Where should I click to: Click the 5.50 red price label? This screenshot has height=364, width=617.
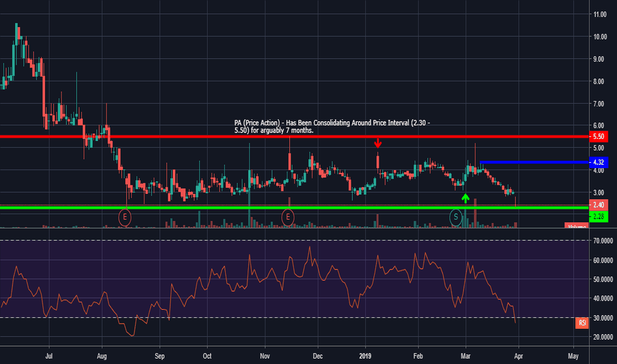click(598, 136)
